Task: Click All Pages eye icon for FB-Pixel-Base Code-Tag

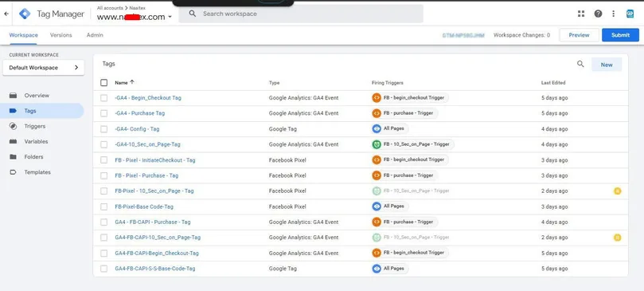Action: pos(377,206)
